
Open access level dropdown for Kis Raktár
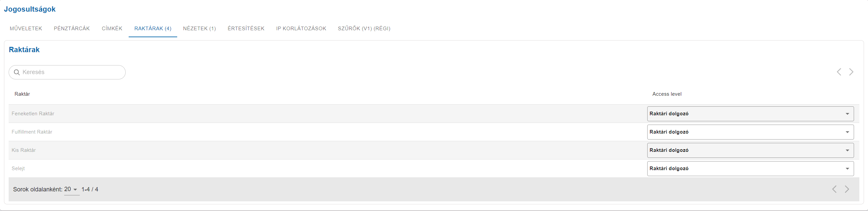coord(750,150)
